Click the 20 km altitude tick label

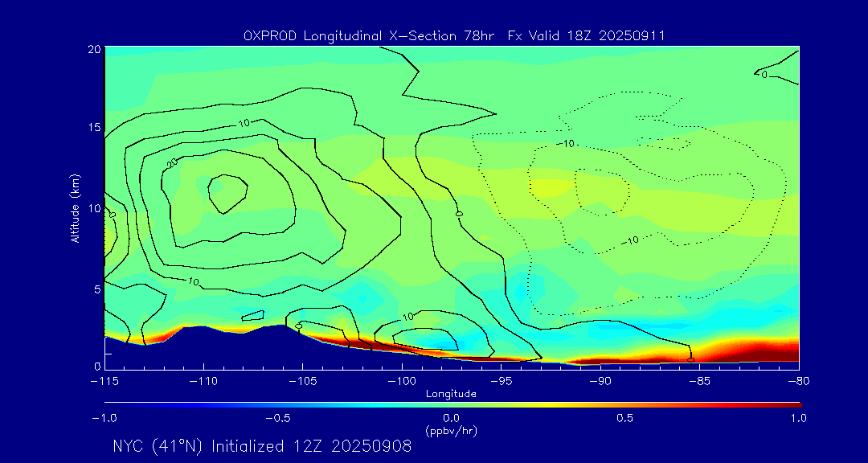(x=93, y=49)
